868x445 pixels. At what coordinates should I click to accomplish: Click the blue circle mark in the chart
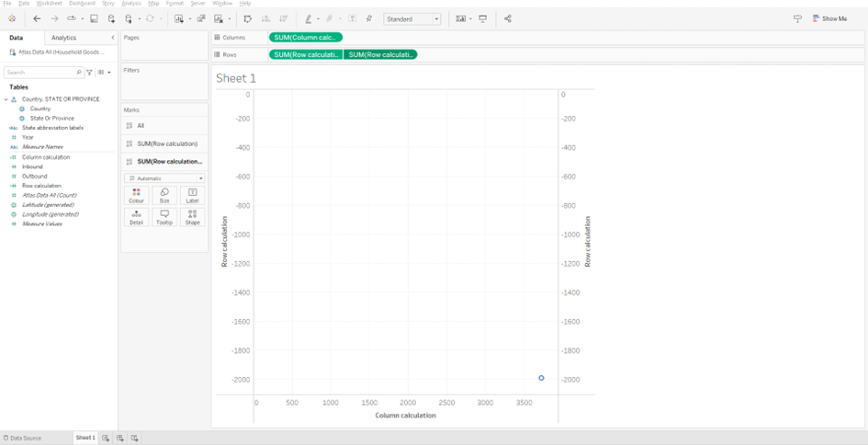coord(541,378)
